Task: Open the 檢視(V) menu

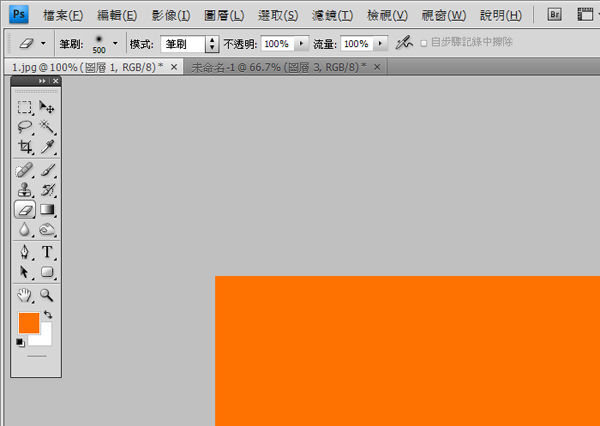Action: 387,16
